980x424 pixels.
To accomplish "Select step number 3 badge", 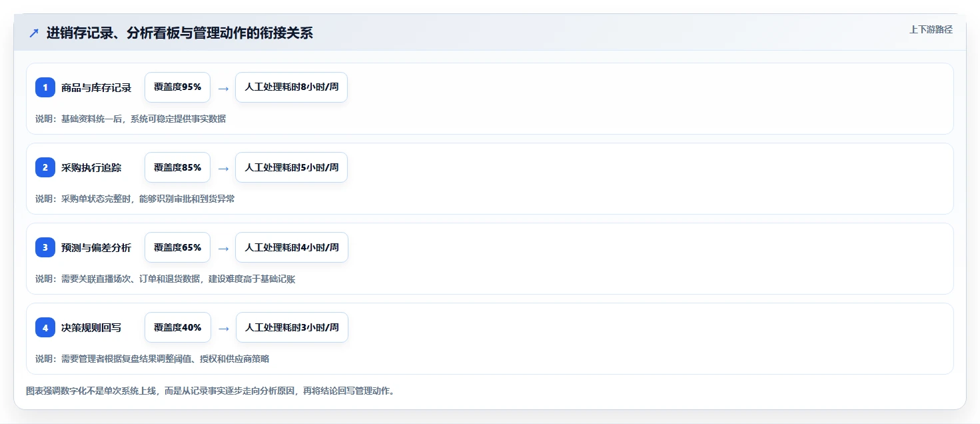I will pos(45,247).
